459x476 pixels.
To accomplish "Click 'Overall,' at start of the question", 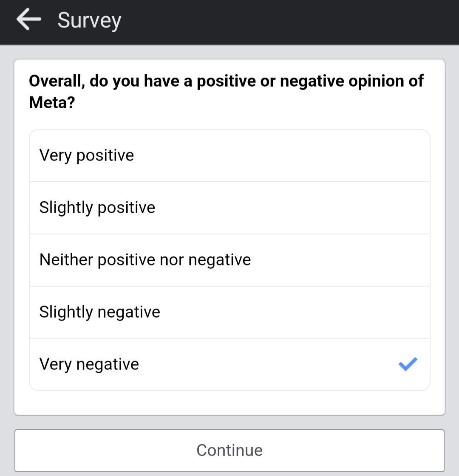I will pyautogui.click(x=57, y=82).
